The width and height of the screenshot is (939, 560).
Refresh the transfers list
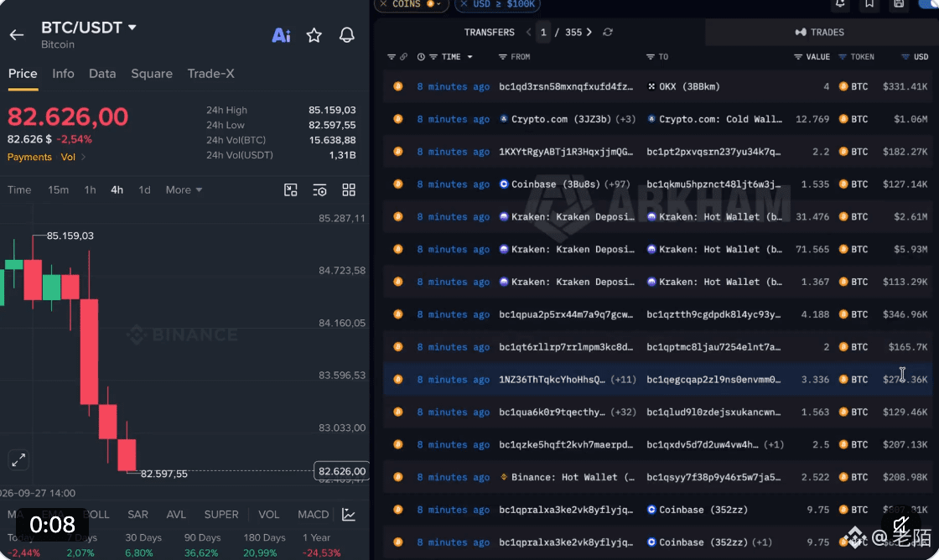608,33
